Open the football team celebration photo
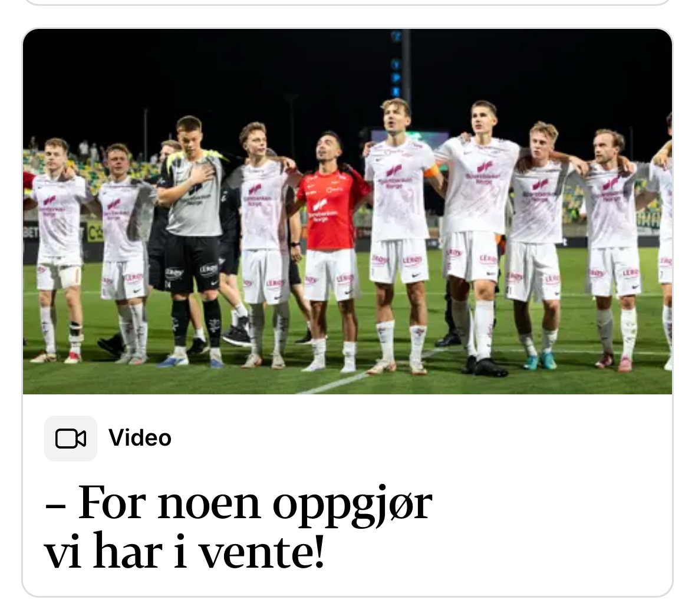Viewport: 695px width, 616px height. tap(348, 212)
